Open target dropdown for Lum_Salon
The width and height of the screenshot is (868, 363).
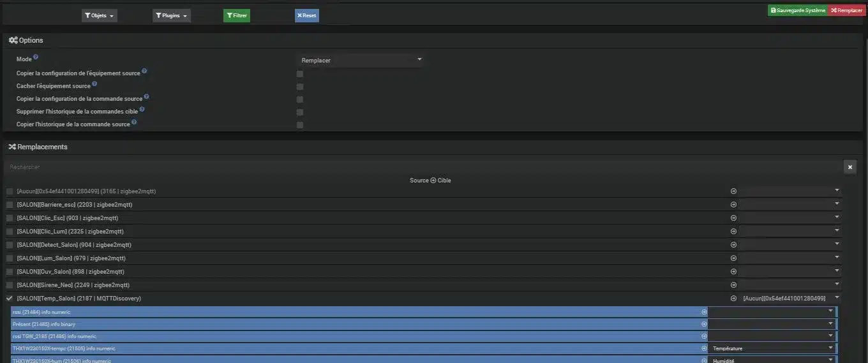[x=790, y=258]
